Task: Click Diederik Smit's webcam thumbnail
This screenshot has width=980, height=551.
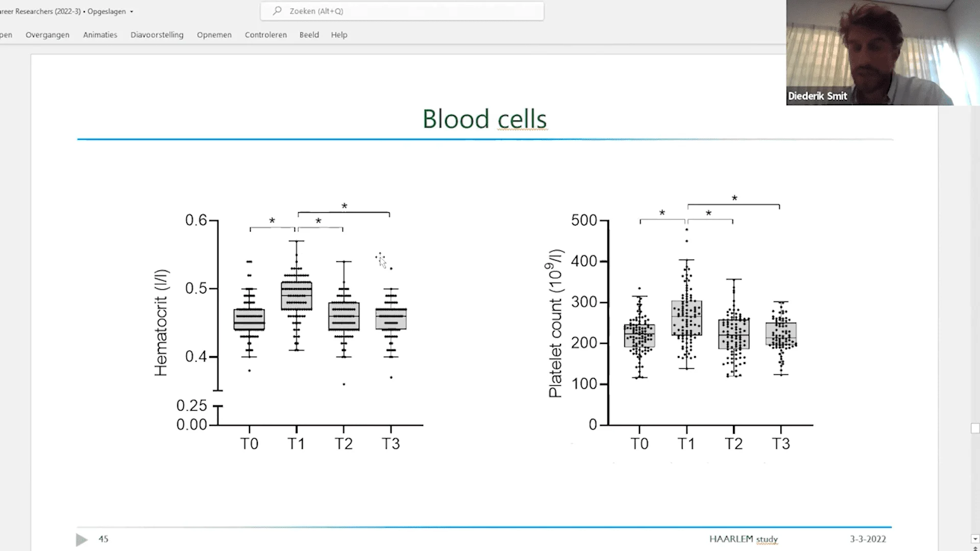Action: (x=883, y=53)
